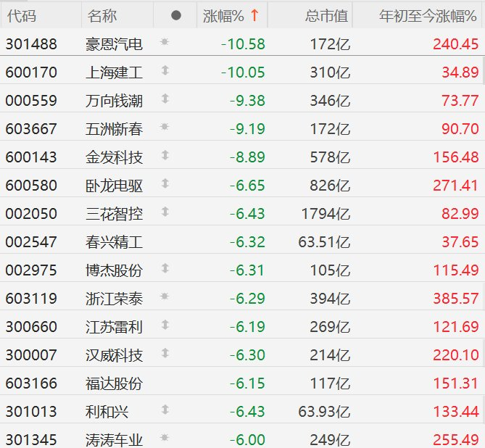The image size is (485, 448).
Task: Open stock 福达股份
Action: pyautogui.click(x=114, y=383)
